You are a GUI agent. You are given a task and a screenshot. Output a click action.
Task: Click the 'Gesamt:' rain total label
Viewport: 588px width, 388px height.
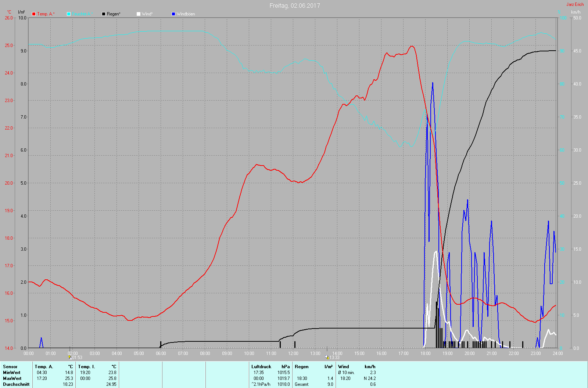coord(302,384)
